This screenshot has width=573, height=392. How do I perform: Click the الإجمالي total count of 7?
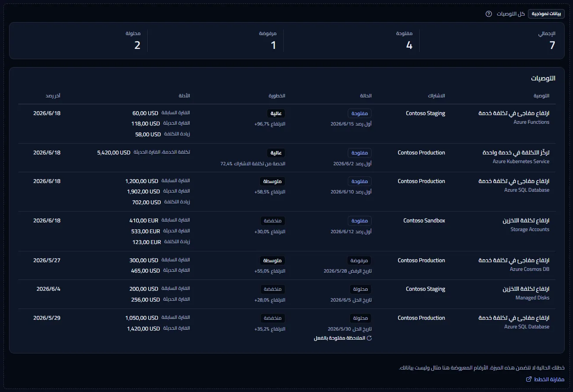click(x=552, y=45)
